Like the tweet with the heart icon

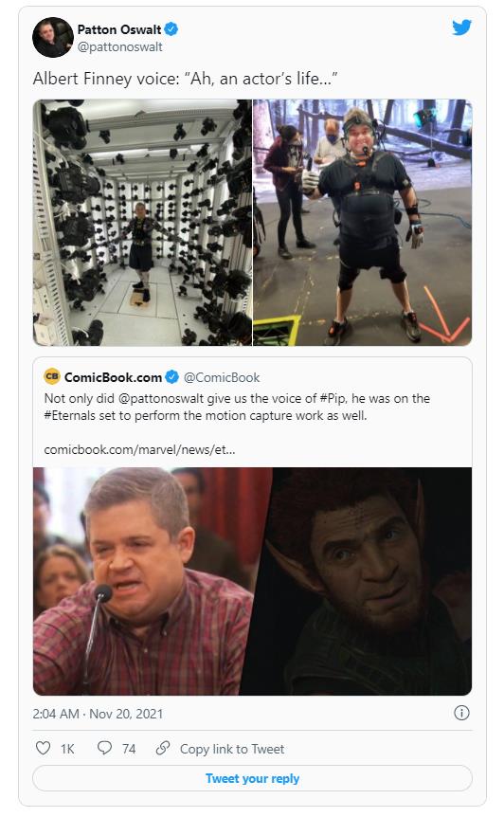coord(44,748)
